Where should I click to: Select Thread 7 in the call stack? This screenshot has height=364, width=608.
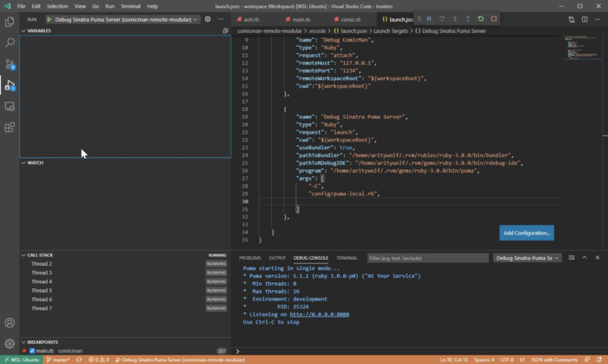click(x=125, y=308)
